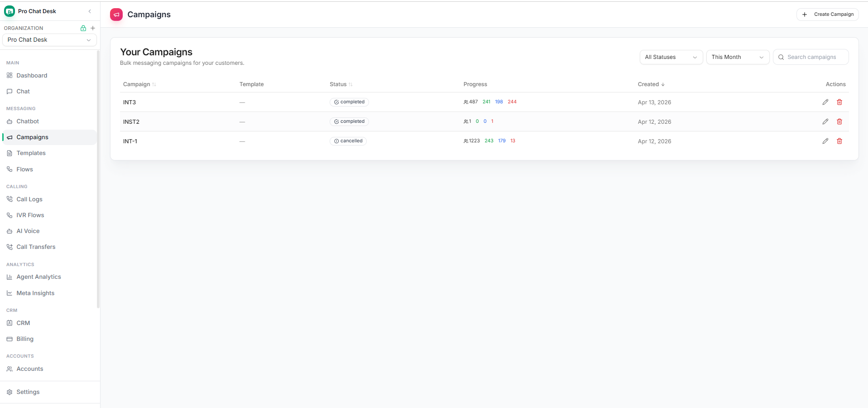Click the sidebar vertical scrollbar

(x=98, y=179)
